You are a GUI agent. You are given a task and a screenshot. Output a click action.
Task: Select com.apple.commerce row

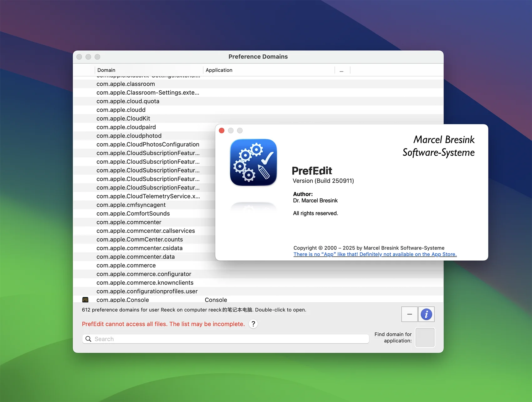pyautogui.click(x=258, y=265)
